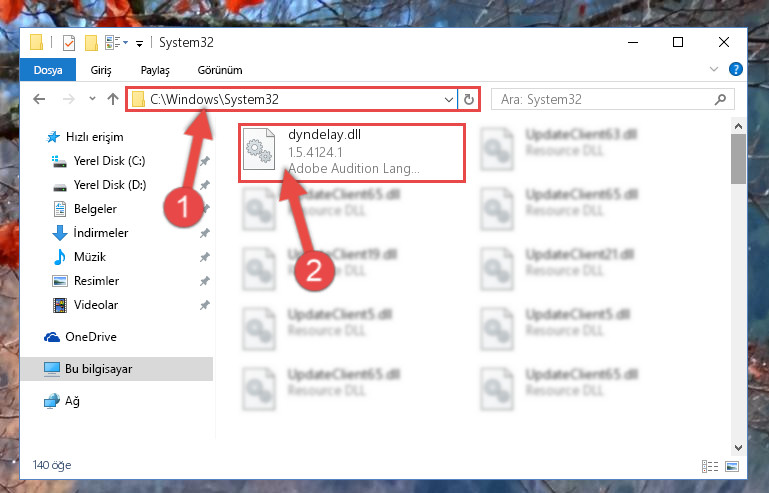Go up one folder level
The image size is (769, 493).
pyautogui.click(x=113, y=100)
